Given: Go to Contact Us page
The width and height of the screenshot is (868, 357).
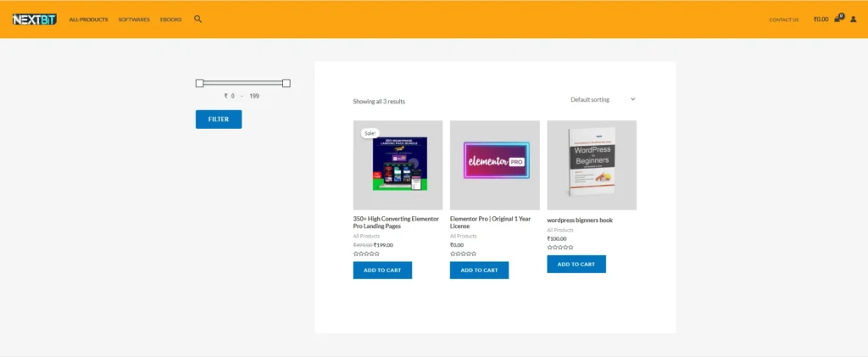Looking at the screenshot, I should (784, 20).
